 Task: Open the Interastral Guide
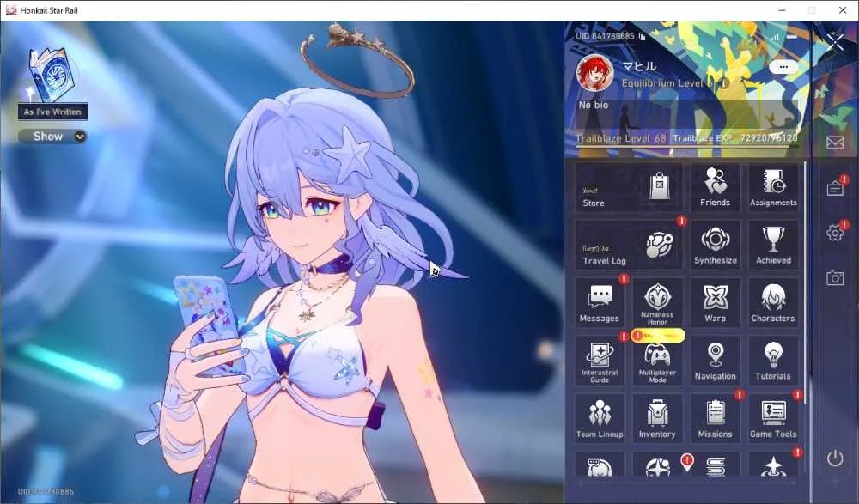600,361
